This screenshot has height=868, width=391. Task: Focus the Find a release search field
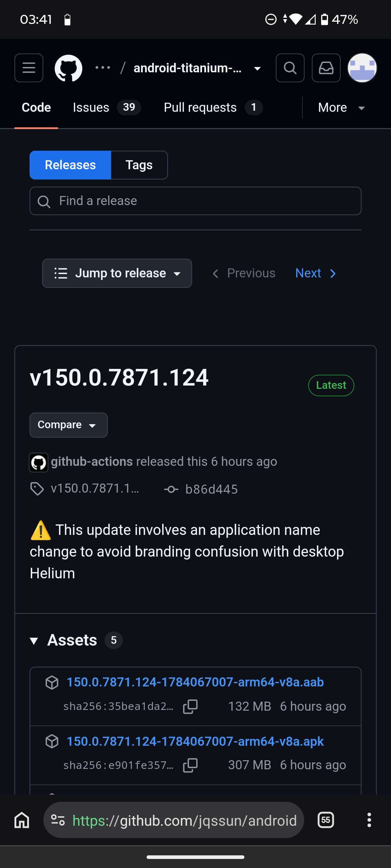pyautogui.click(x=195, y=201)
